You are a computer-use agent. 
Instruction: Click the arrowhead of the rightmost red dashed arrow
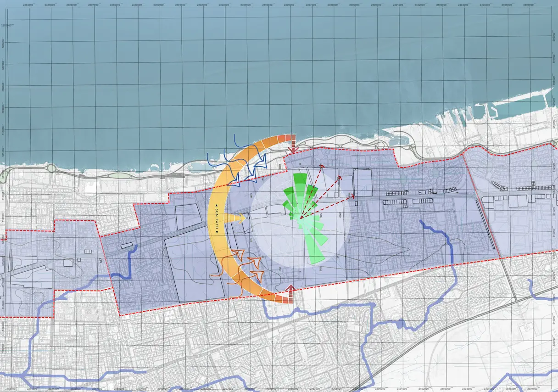tap(353, 196)
